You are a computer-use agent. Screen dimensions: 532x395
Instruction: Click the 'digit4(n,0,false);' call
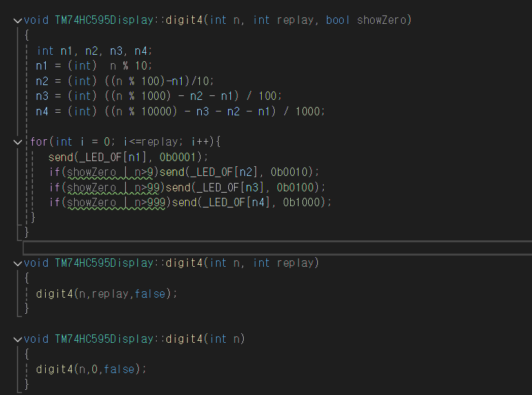point(91,369)
